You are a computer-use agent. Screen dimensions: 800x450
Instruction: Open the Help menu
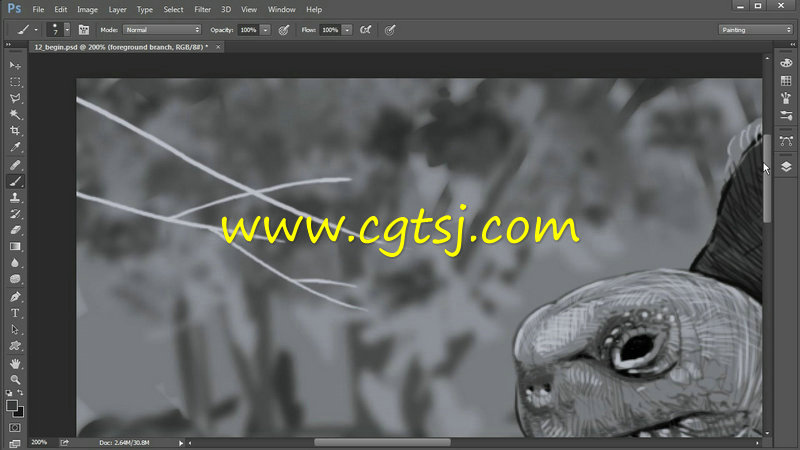[x=314, y=9]
